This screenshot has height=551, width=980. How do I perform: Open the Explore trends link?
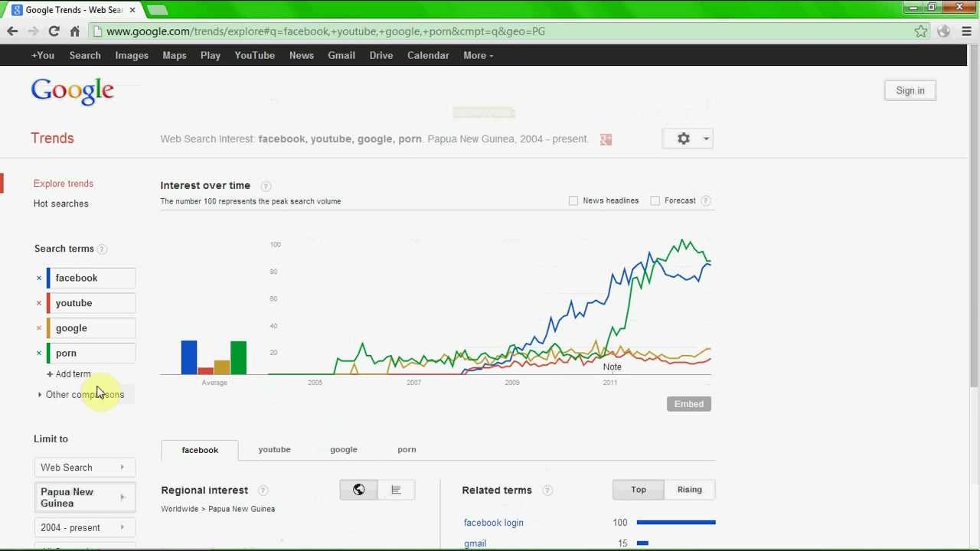tap(64, 184)
